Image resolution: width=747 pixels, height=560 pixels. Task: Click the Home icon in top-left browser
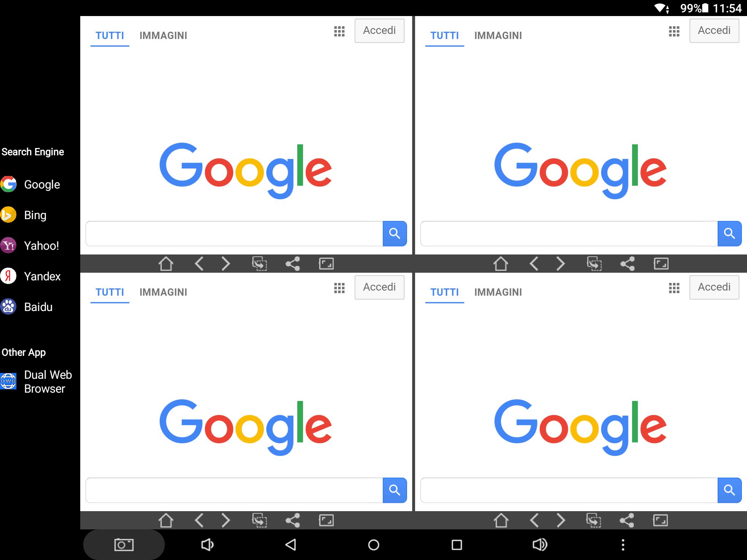click(166, 263)
